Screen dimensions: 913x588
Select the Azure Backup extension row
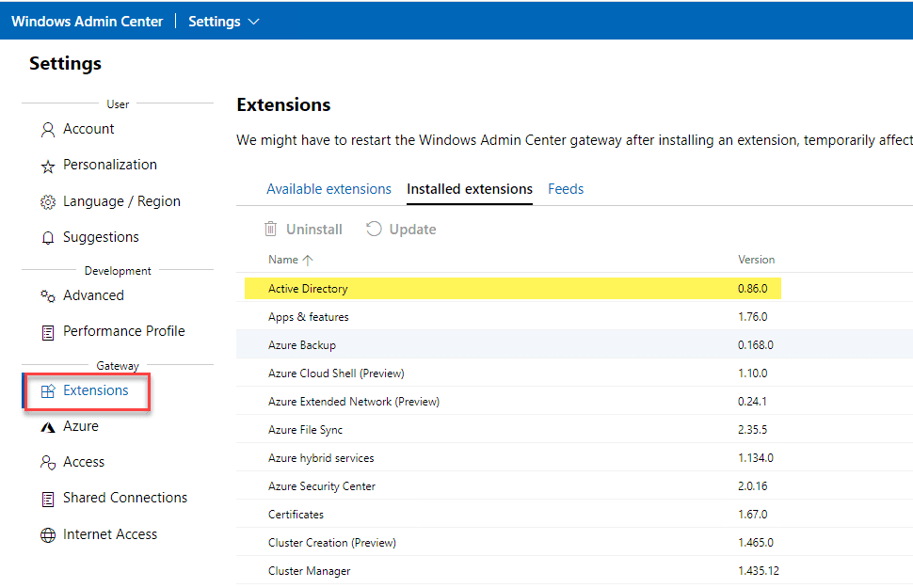pyautogui.click(x=302, y=345)
